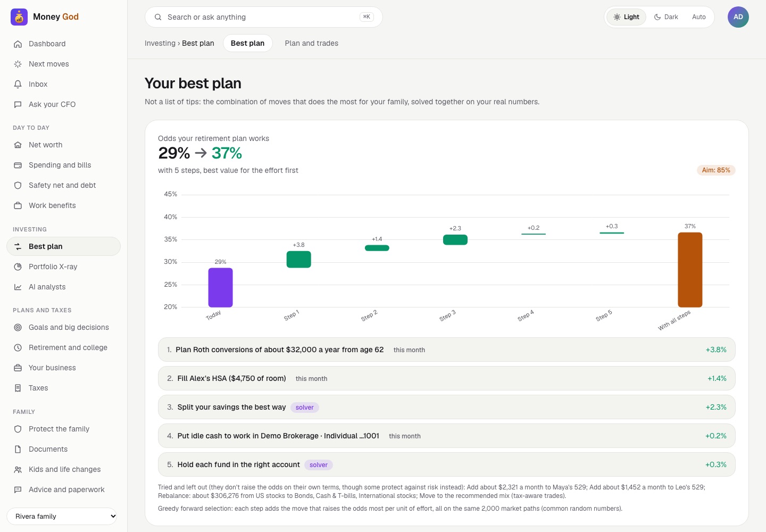Screen dimensions: 766x532
Task: Open the Rivera family selector dropdown
Action: point(62,517)
